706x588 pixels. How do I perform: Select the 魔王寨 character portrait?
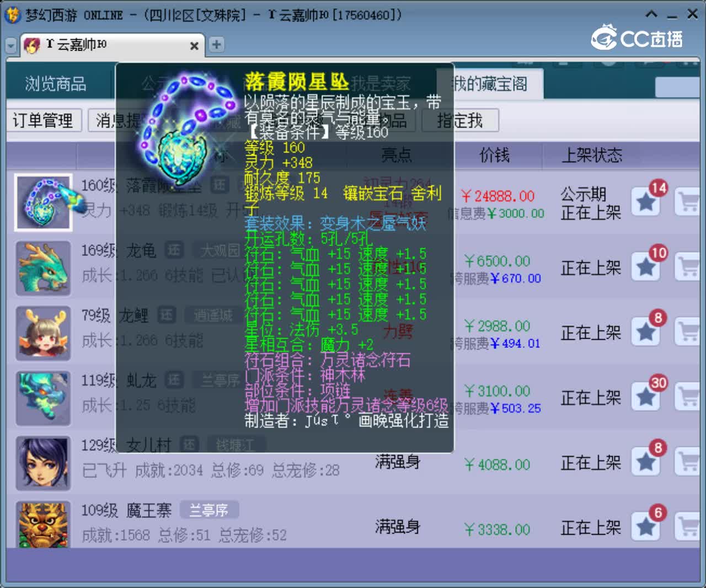pyautogui.click(x=43, y=524)
